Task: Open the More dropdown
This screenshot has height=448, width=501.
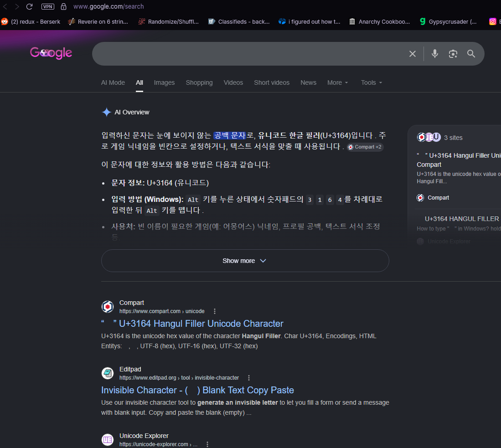Action: (x=337, y=82)
